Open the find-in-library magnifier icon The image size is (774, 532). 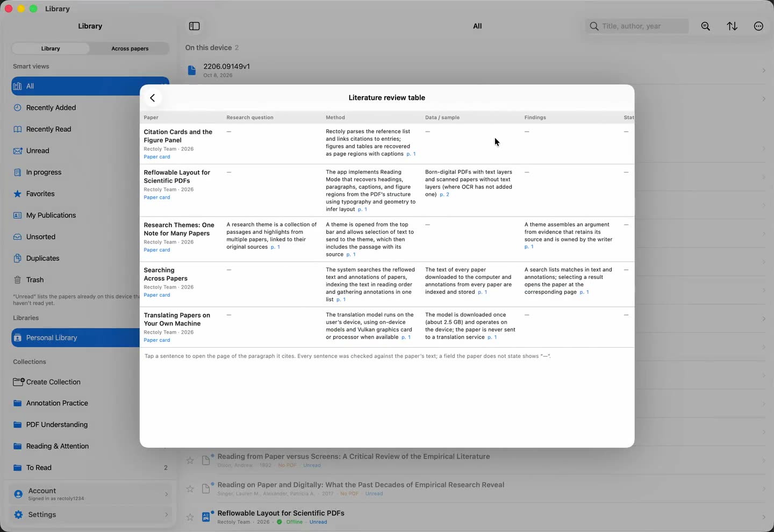[706, 26]
